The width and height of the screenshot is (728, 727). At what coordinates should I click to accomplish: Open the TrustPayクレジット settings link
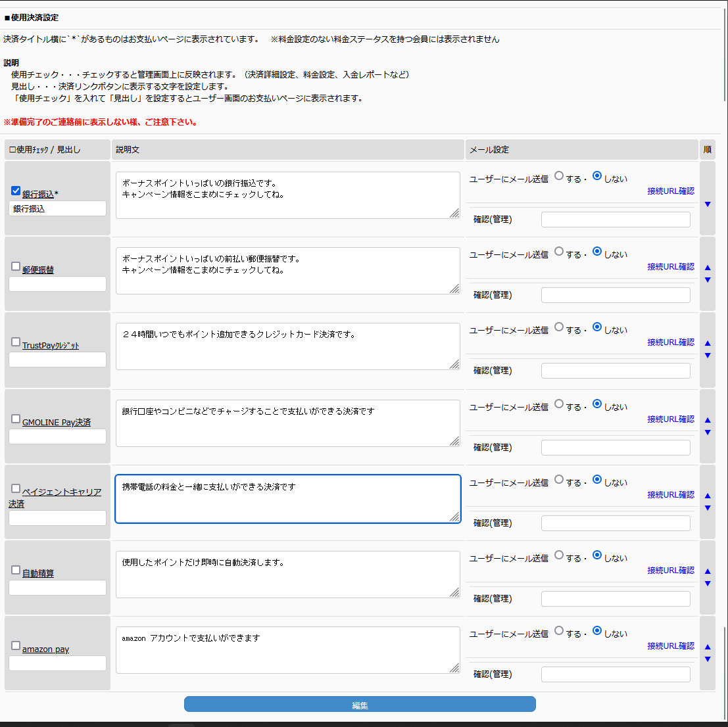tap(51, 346)
